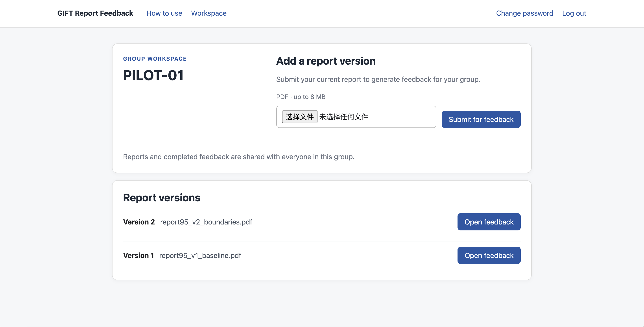
Task: Click the shared-with-everyone group notice text
Action: point(239,157)
